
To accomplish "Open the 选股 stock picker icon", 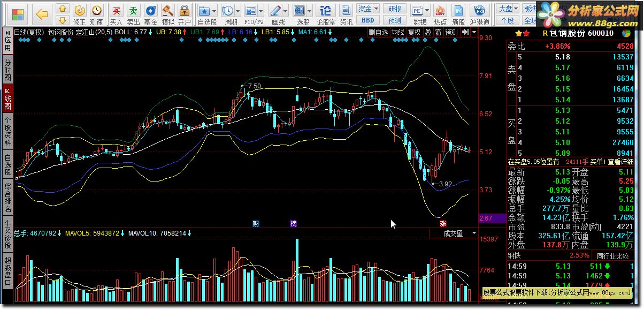I will 300,11.
